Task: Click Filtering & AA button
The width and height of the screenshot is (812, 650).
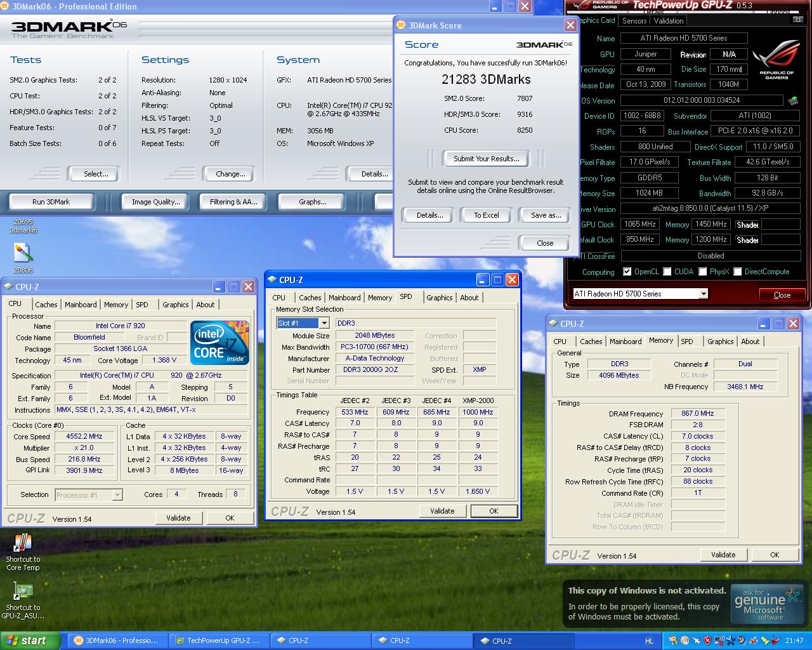Action: [233, 202]
